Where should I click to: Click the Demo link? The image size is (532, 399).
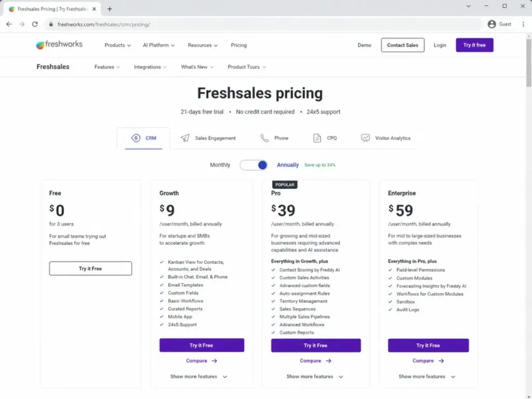point(364,45)
